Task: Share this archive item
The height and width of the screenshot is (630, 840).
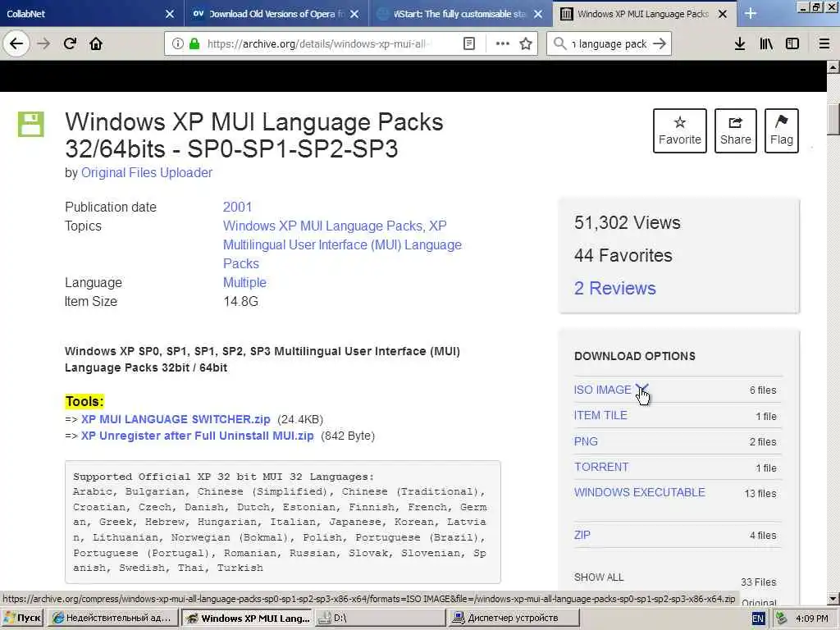Action: pyautogui.click(x=736, y=130)
